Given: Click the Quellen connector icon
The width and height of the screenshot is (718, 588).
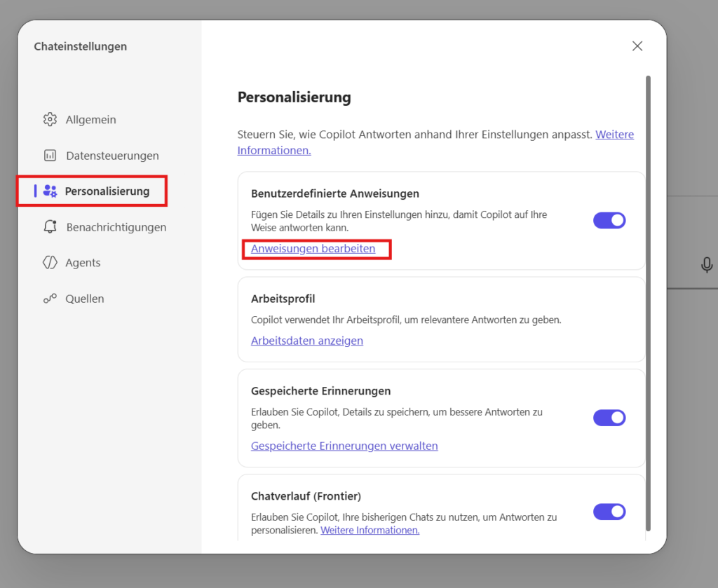Looking at the screenshot, I should (x=50, y=299).
